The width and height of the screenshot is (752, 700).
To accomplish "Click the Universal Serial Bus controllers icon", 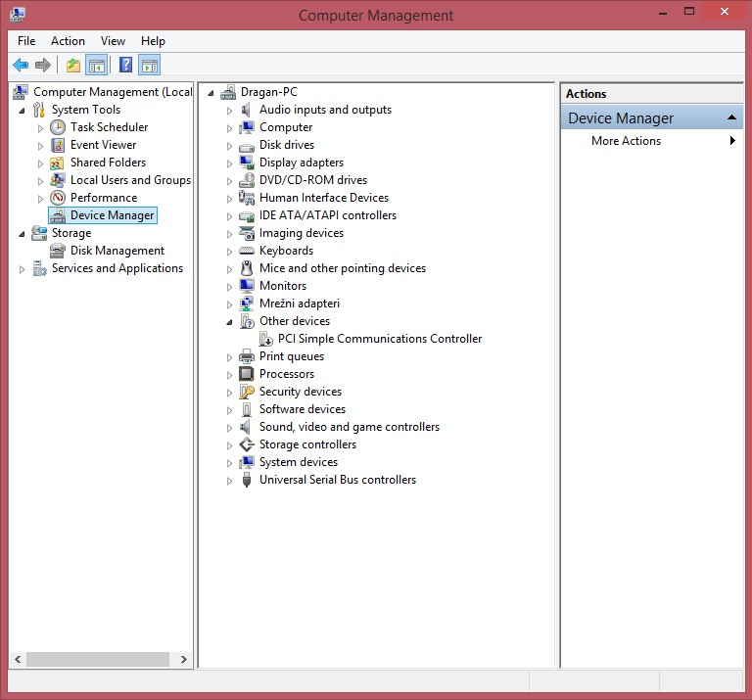I will tap(247, 480).
